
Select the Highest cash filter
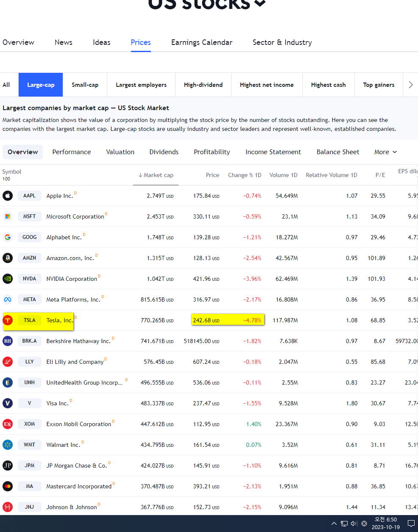[328, 85]
